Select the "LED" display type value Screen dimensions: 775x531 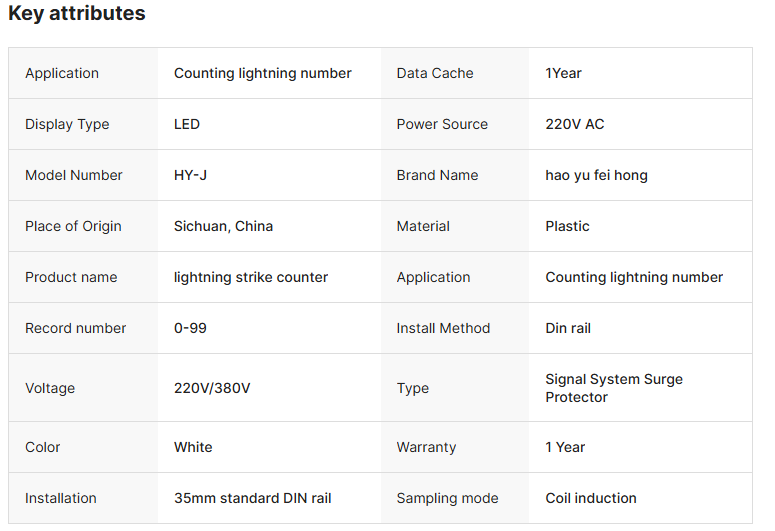187,124
